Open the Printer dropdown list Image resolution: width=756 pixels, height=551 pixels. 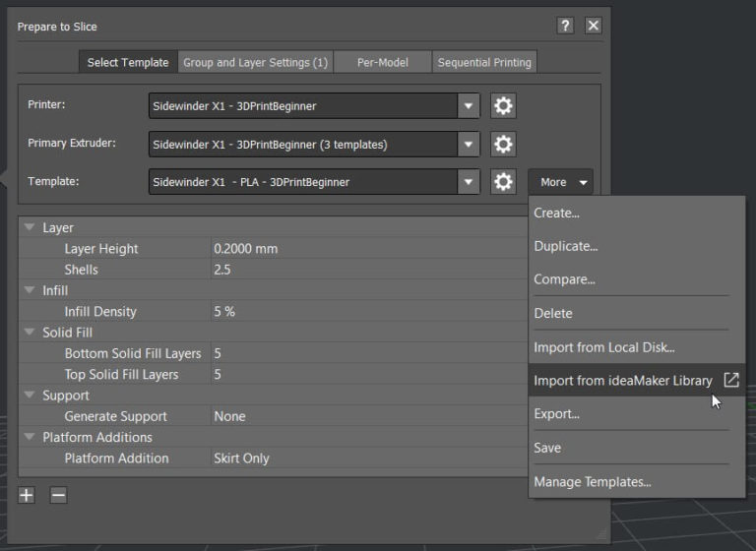[x=469, y=105]
